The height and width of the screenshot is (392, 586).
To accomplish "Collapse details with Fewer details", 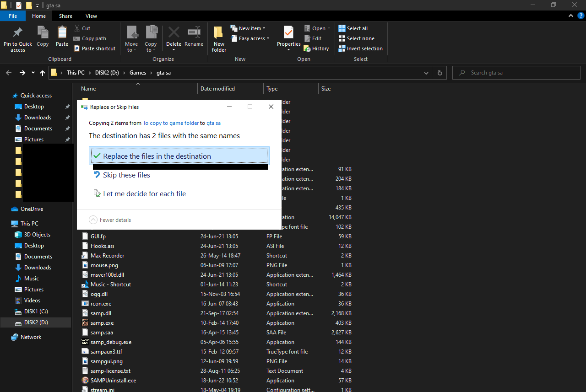I will coord(110,220).
